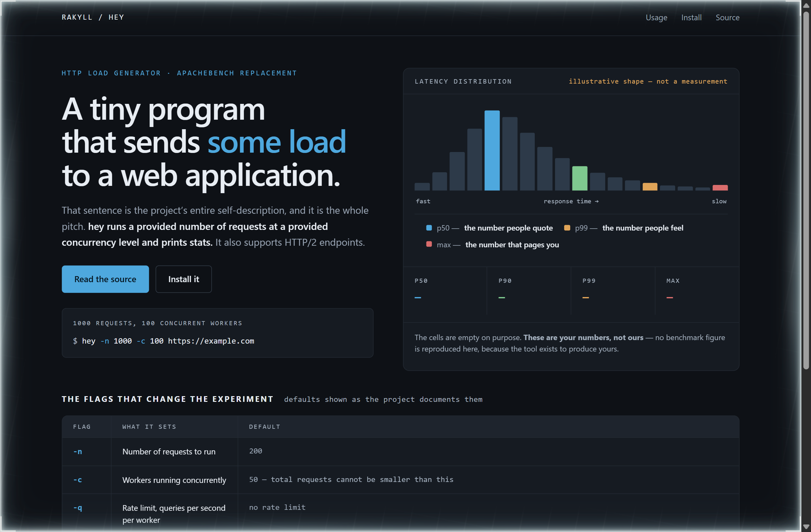Click the blue 'some load' headline text

[x=277, y=142]
